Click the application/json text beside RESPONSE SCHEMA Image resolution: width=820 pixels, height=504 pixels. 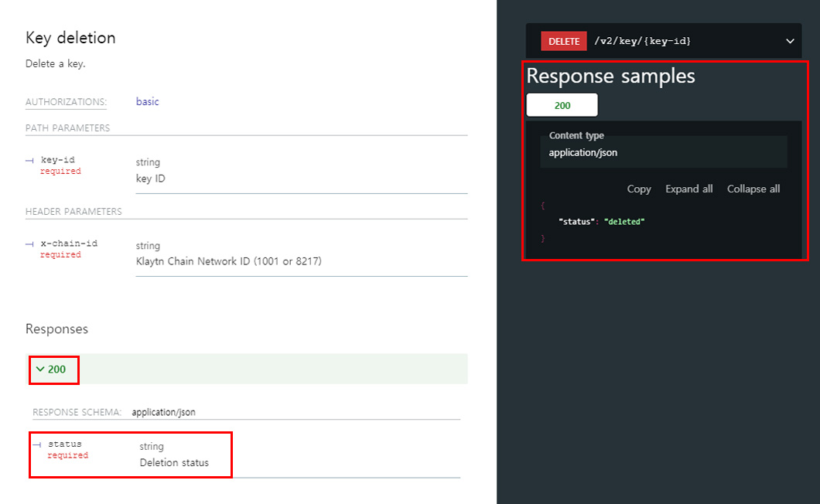click(x=164, y=413)
